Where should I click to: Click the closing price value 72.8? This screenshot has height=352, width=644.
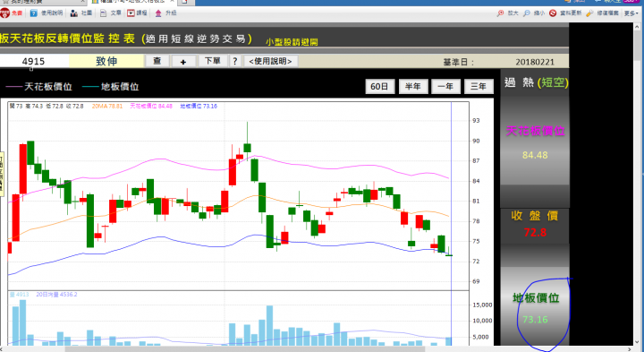tap(535, 233)
